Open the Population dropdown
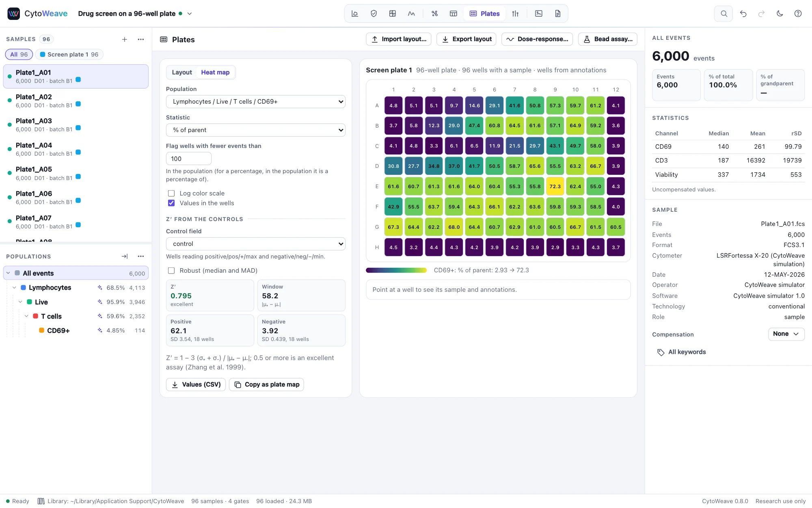Viewport: 812px width, 508px height. pyautogui.click(x=256, y=102)
